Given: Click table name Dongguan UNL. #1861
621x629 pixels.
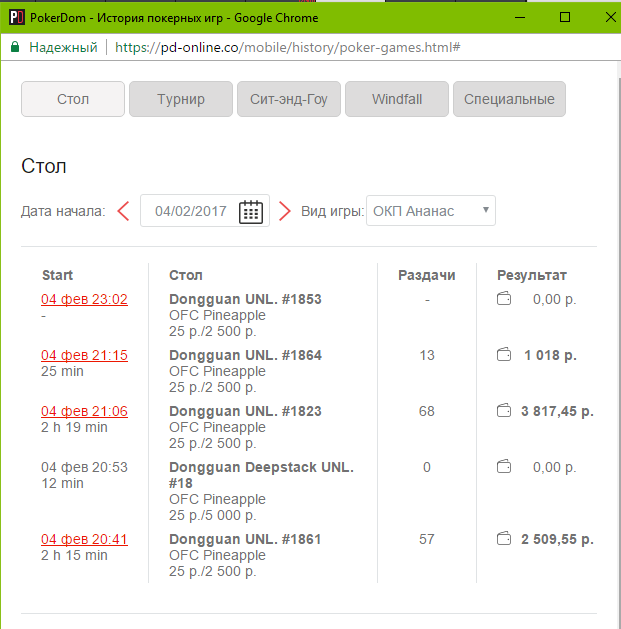Looking at the screenshot, I should [x=245, y=540].
